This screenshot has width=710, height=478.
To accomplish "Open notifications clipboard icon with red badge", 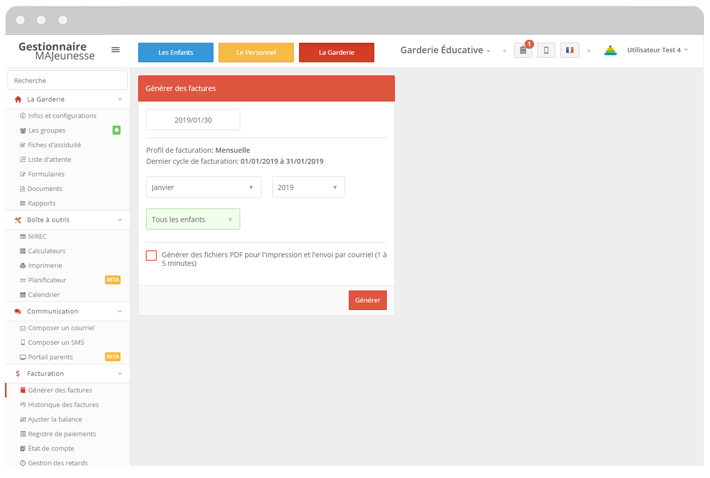I will click(523, 51).
